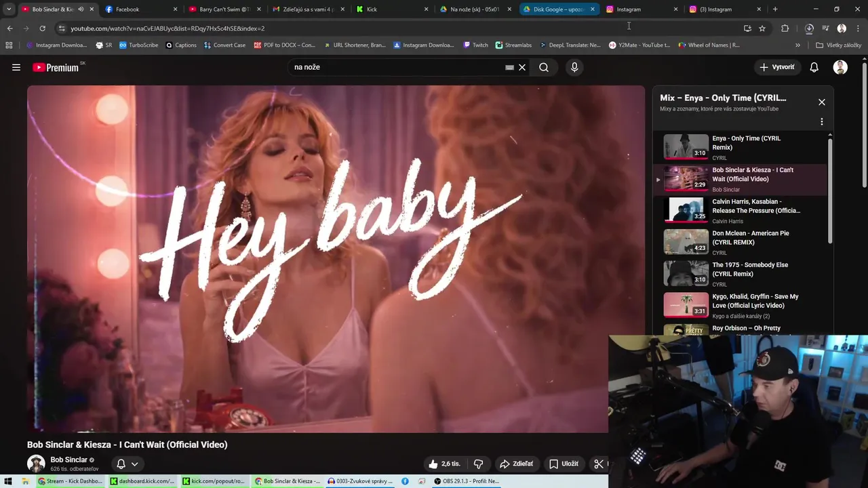Open the on-screen keyboard in search box
This screenshot has height=488, width=868.
[x=509, y=67]
